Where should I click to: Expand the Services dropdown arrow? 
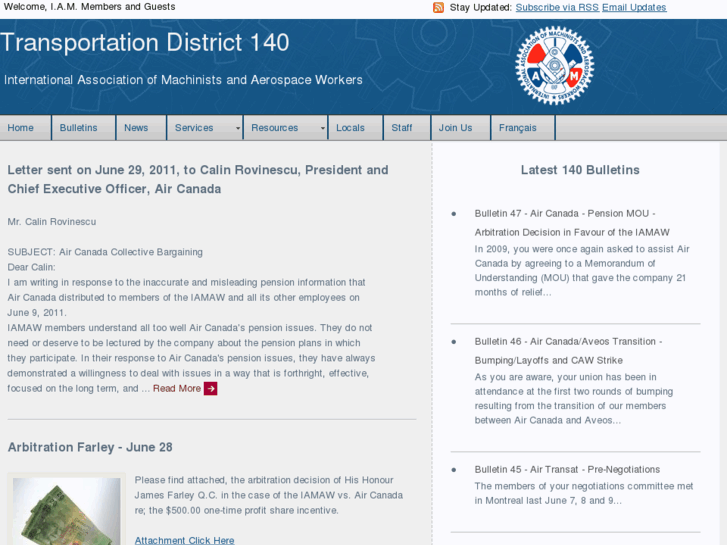point(238,128)
